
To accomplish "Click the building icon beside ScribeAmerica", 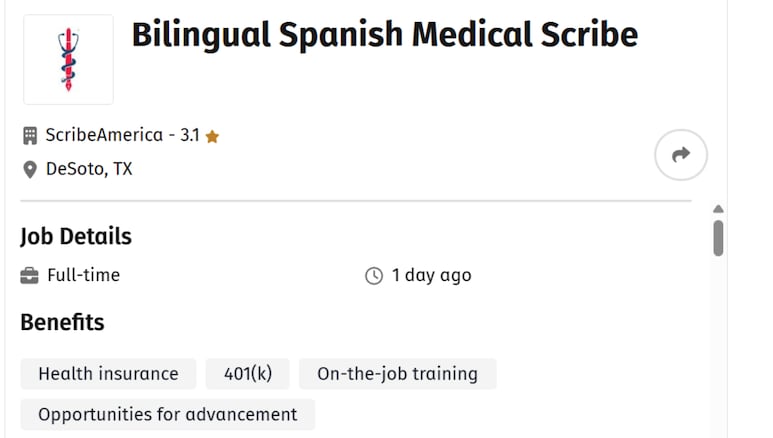I will (x=30, y=136).
